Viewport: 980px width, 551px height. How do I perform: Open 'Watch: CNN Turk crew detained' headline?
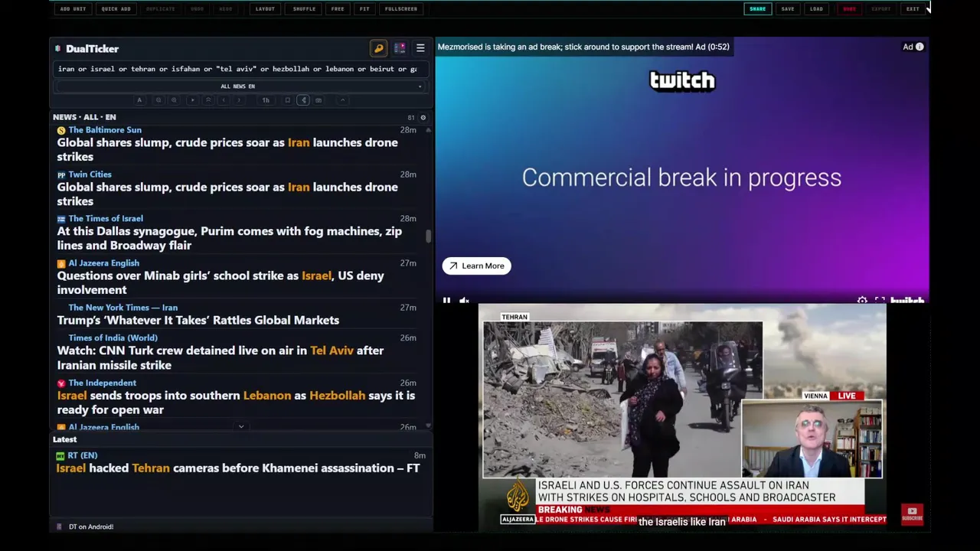[220, 358]
